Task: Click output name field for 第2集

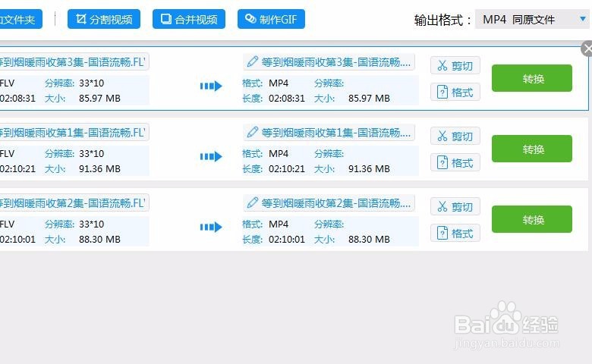Action: 329,203
